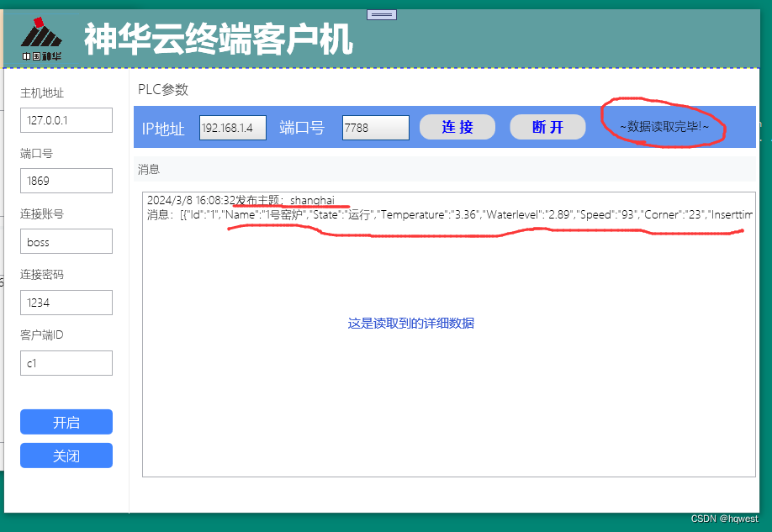Click the 端口号 field showing 1869
The height and width of the screenshot is (532, 772).
click(x=66, y=181)
